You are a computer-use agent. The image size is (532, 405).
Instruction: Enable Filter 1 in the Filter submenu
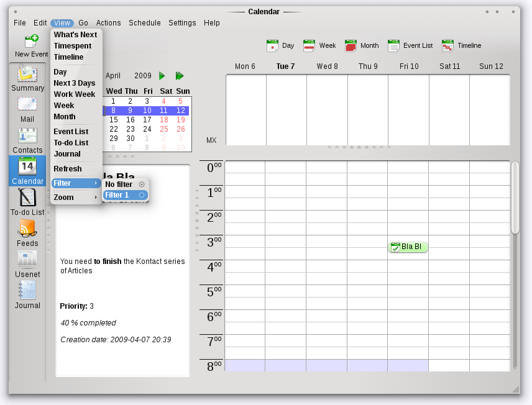(x=118, y=194)
